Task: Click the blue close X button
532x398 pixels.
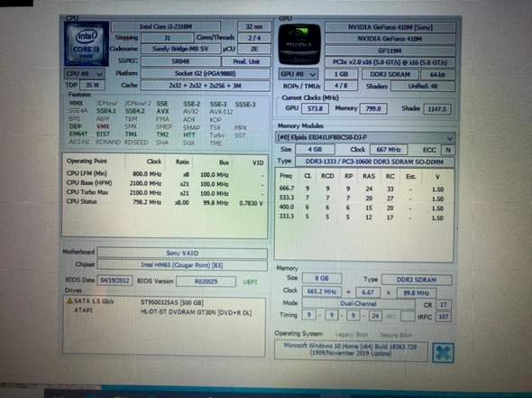Action: [443, 353]
